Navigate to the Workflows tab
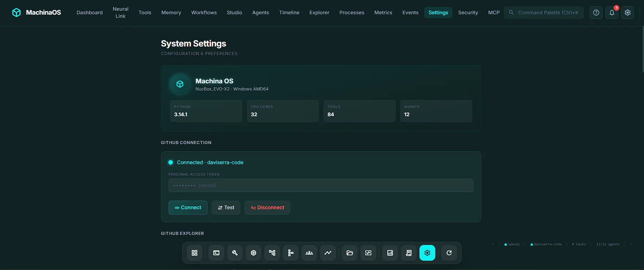Viewport: 644px width, 270px height. pyautogui.click(x=204, y=13)
